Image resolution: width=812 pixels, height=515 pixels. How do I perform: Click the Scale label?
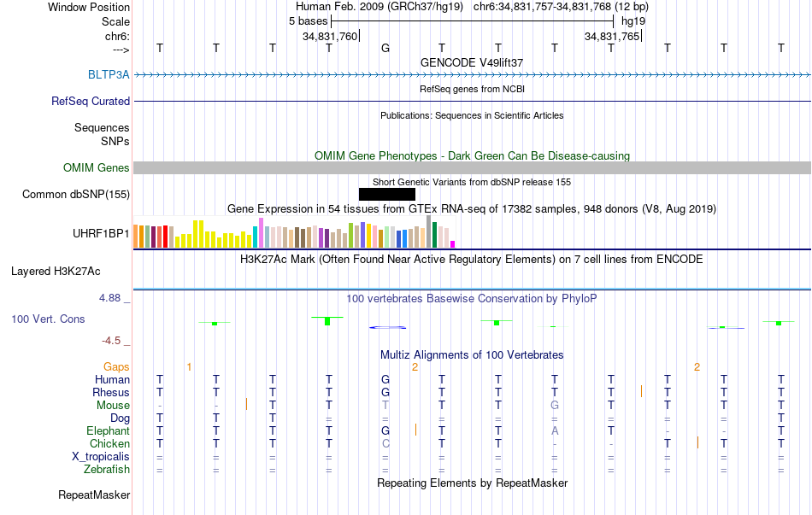(x=116, y=21)
